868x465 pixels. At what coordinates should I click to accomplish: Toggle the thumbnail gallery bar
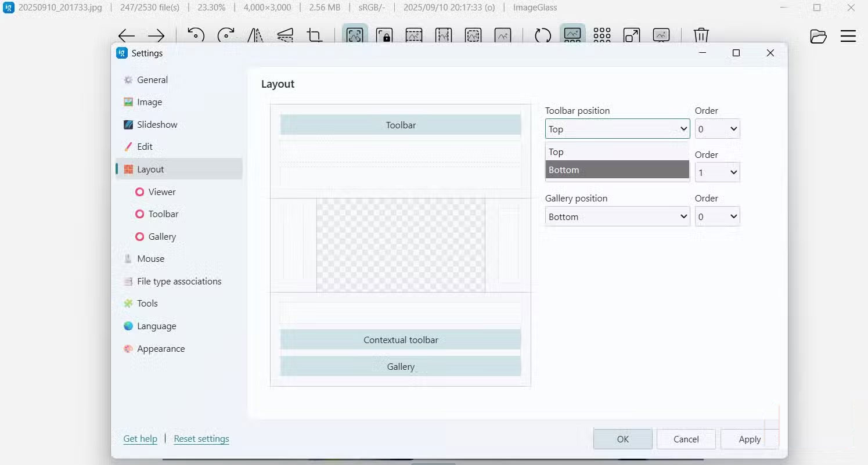pos(572,35)
